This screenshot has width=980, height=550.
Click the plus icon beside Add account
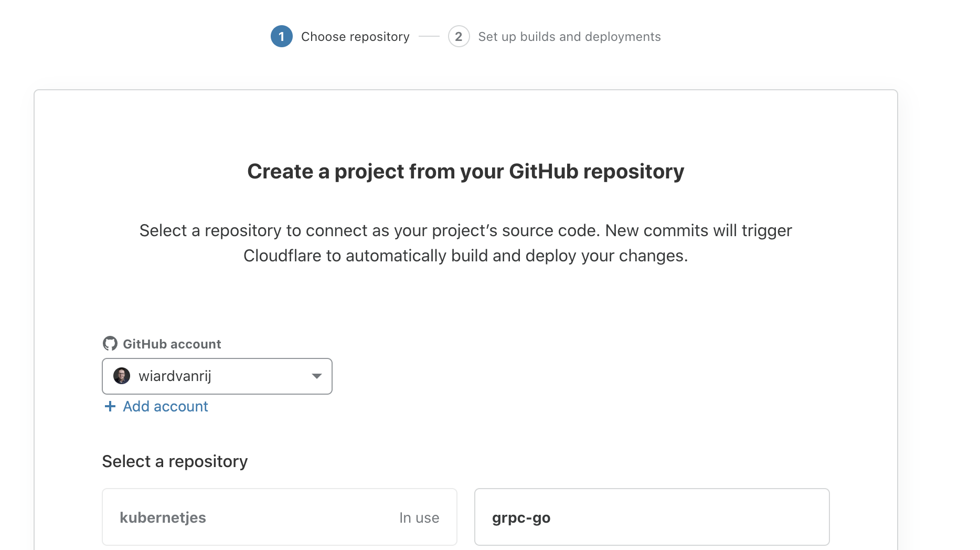coord(110,406)
